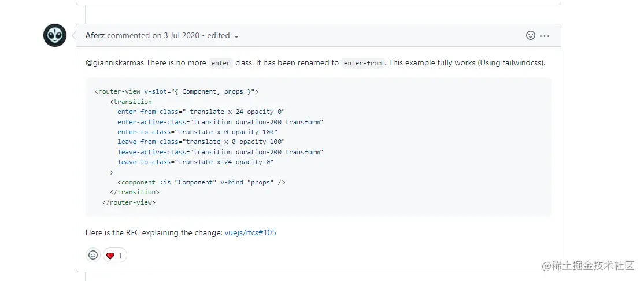Click the inline "enter" code tag
The image size is (644, 281).
coord(220,63)
